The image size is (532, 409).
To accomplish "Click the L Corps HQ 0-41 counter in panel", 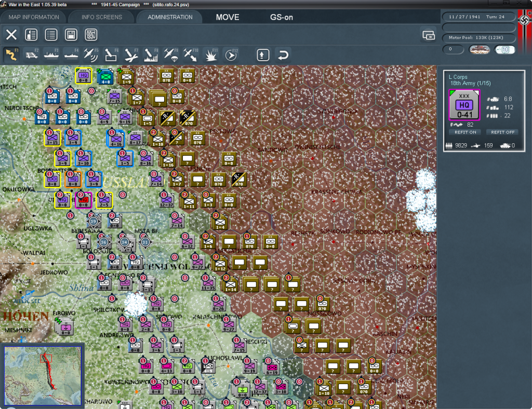I will pyautogui.click(x=464, y=105).
